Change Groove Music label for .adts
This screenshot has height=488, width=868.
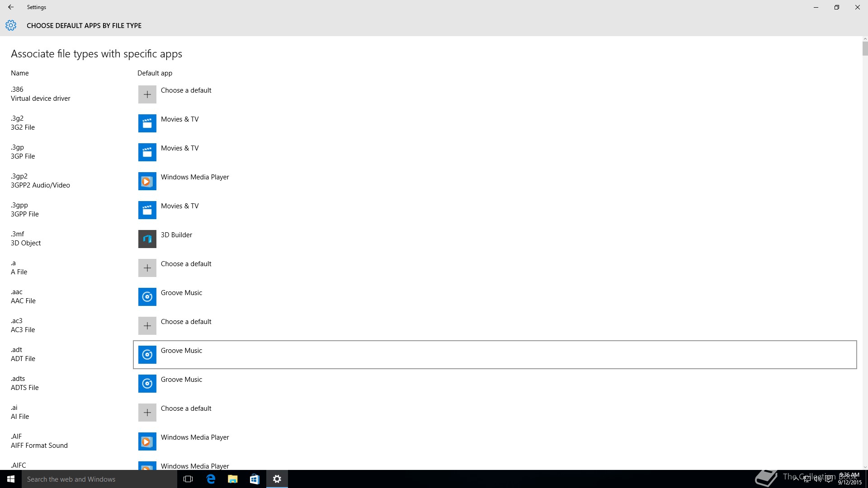[181, 380]
